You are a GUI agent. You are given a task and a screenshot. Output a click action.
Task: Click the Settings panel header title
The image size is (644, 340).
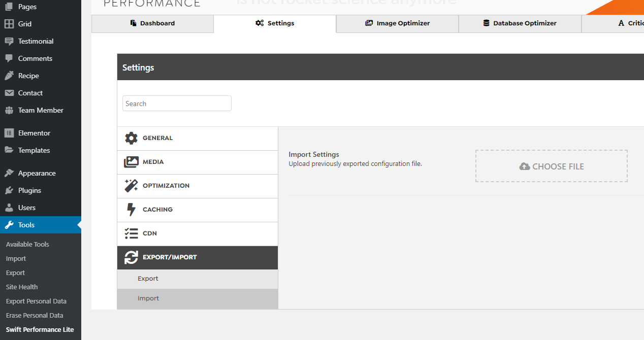(x=138, y=67)
